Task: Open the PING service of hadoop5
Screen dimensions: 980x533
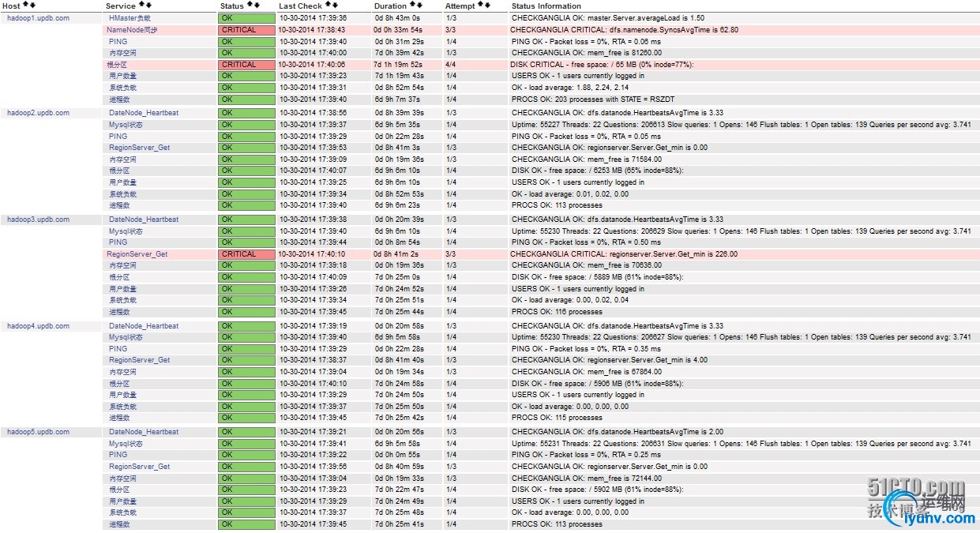Action: click(118, 455)
